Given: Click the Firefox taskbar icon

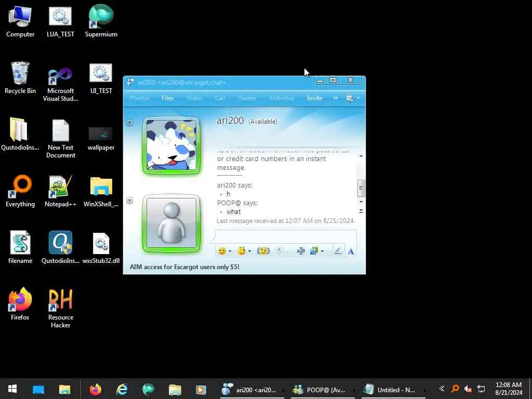Looking at the screenshot, I should [96, 389].
